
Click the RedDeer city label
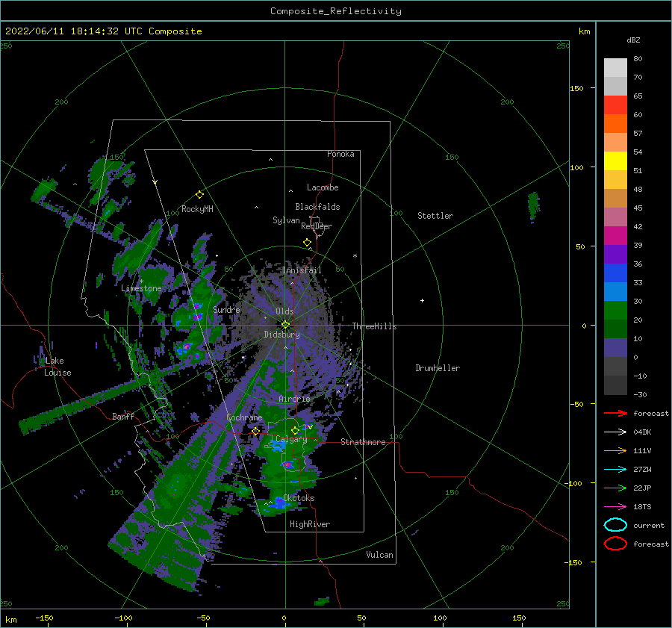tap(317, 226)
